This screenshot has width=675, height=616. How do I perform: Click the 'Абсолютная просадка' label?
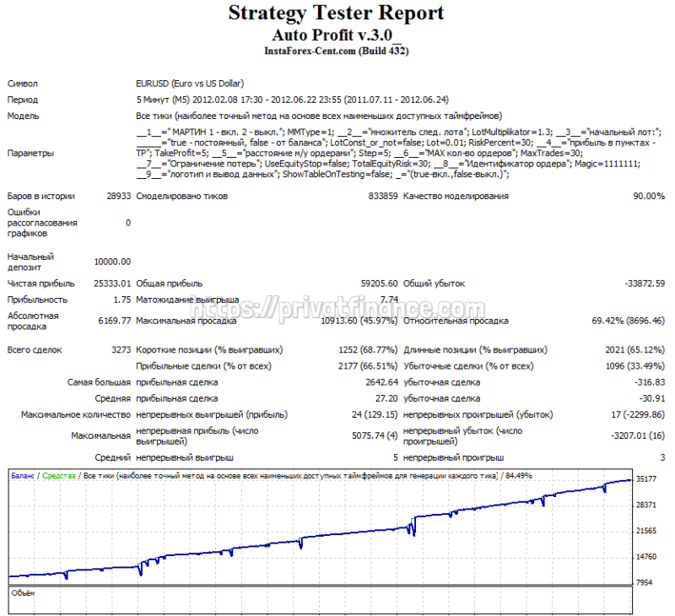coord(33,322)
